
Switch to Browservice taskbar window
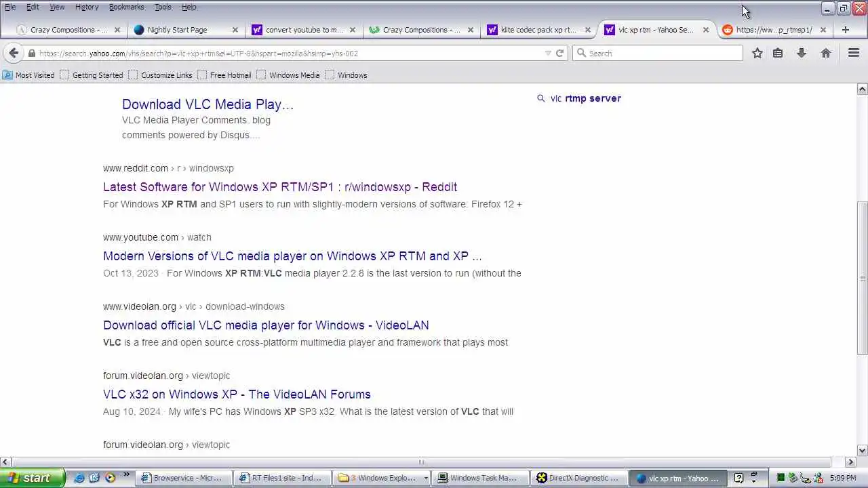pos(184,478)
